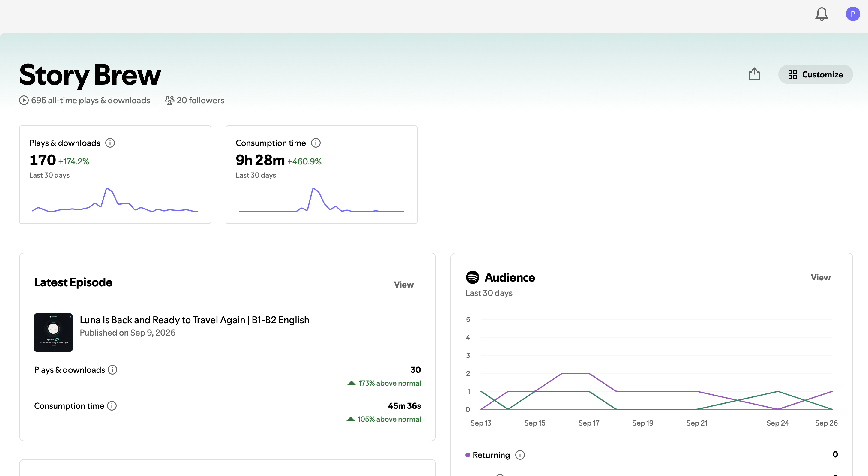Click the Plays & downloads sparkline chart
868x476 pixels.
[115, 200]
